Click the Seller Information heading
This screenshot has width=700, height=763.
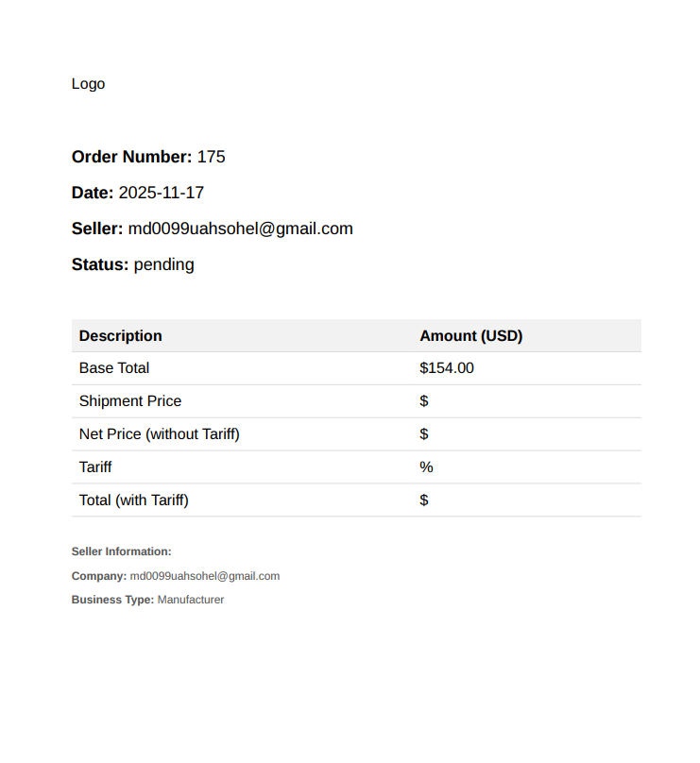122,551
